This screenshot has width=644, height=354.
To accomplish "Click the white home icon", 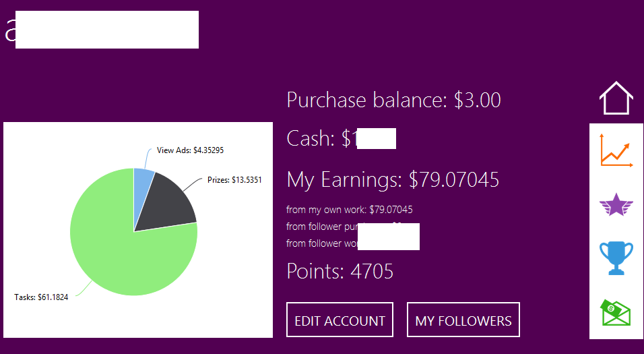I will [x=616, y=99].
